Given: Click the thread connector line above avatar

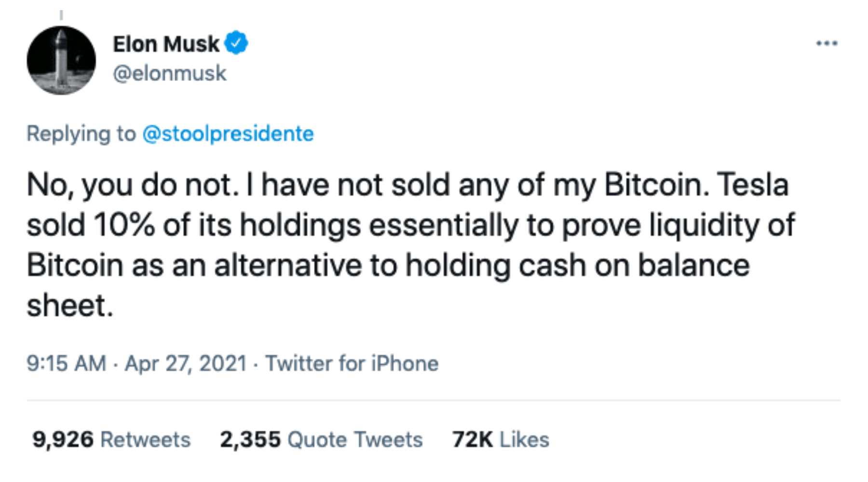Looking at the screenshot, I should [61, 16].
